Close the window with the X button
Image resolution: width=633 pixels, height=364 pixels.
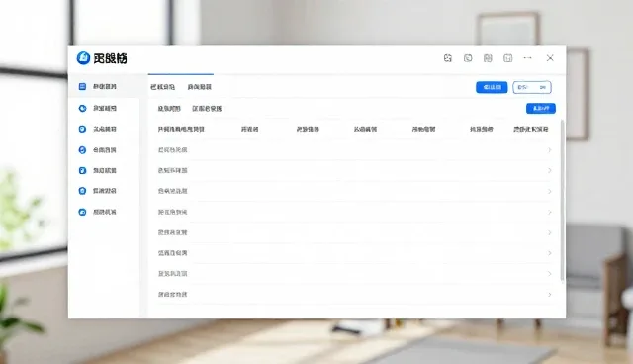tap(550, 58)
